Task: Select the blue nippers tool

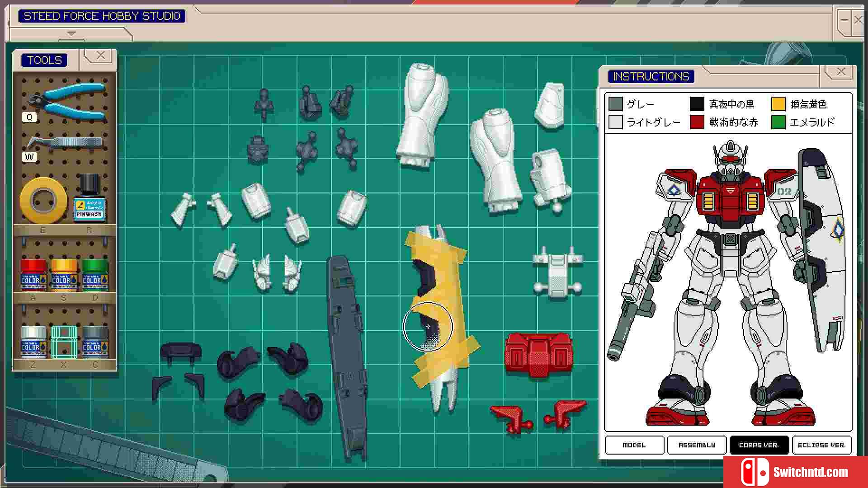Action: coord(68,101)
